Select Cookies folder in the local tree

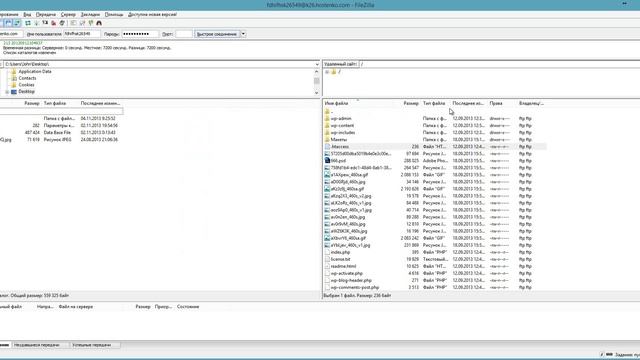click(27, 85)
